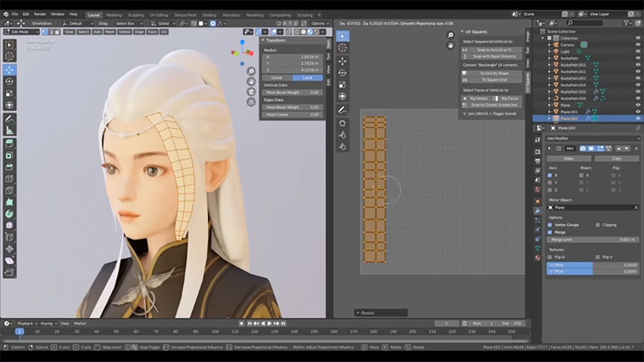This screenshot has height=362, width=644.
Task: Select the Grab sculpt tool in UV editor
Action: coord(343,122)
